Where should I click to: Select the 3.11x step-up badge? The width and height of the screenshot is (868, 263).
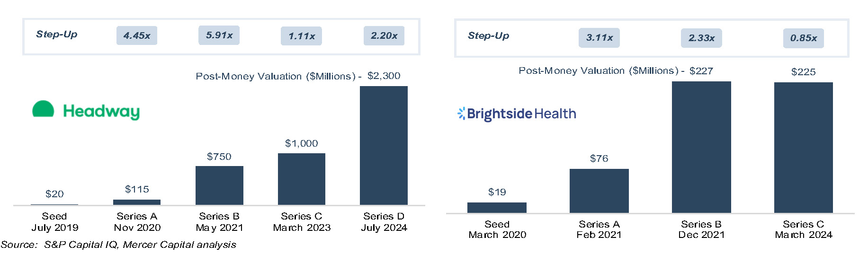pos(599,38)
